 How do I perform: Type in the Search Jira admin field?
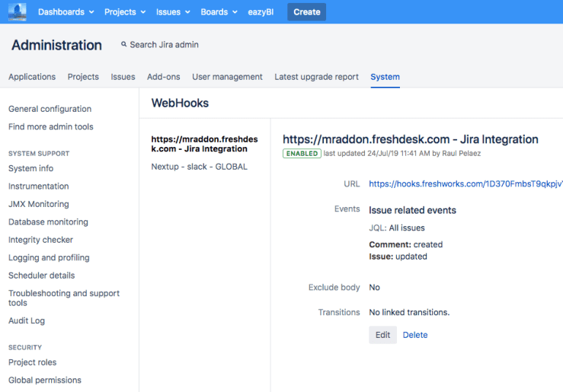pyautogui.click(x=164, y=45)
